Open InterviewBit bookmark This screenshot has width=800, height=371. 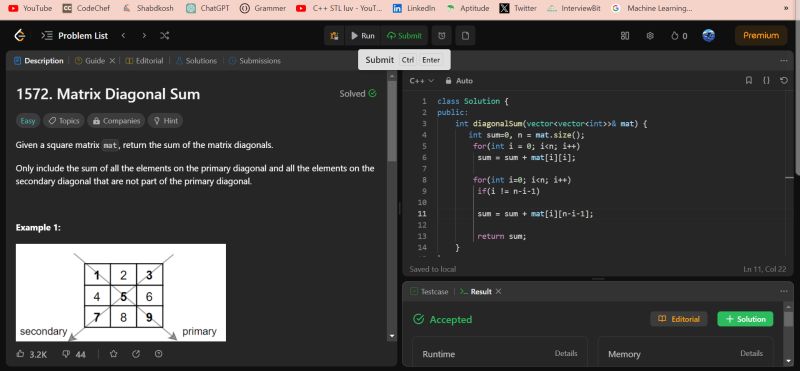(573, 8)
